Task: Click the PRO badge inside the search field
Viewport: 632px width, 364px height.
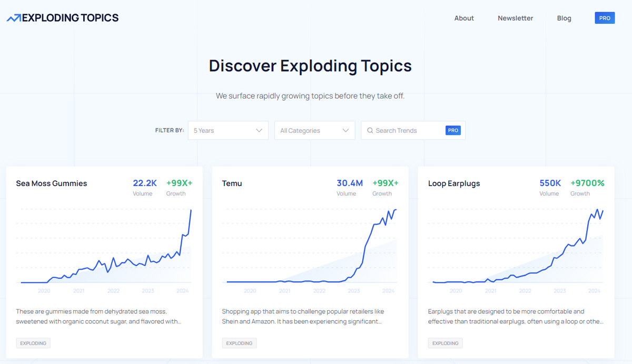Action: [453, 130]
